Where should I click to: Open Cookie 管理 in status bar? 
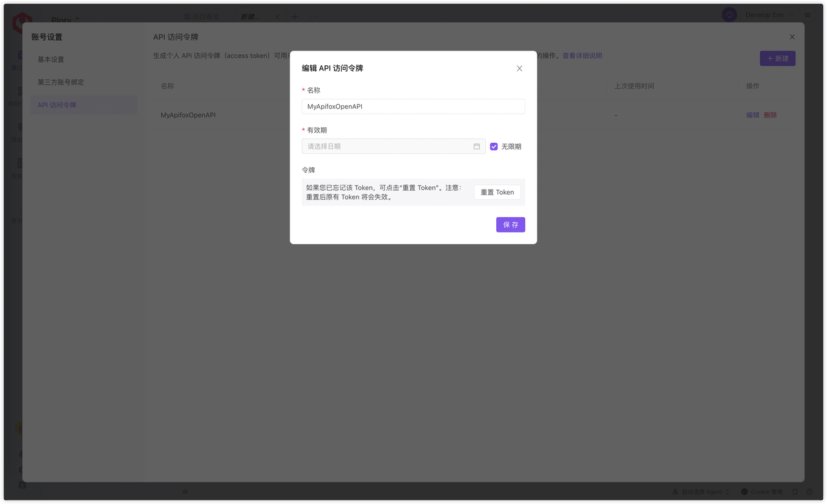tap(762, 492)
